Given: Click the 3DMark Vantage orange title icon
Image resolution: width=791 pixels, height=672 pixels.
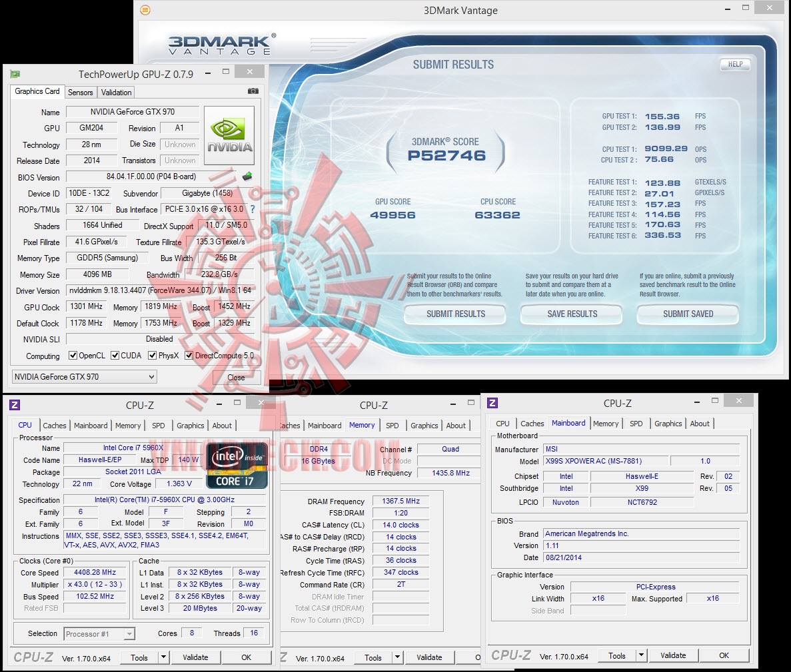Looking at the screenshot, I should [x=145, y=10].
